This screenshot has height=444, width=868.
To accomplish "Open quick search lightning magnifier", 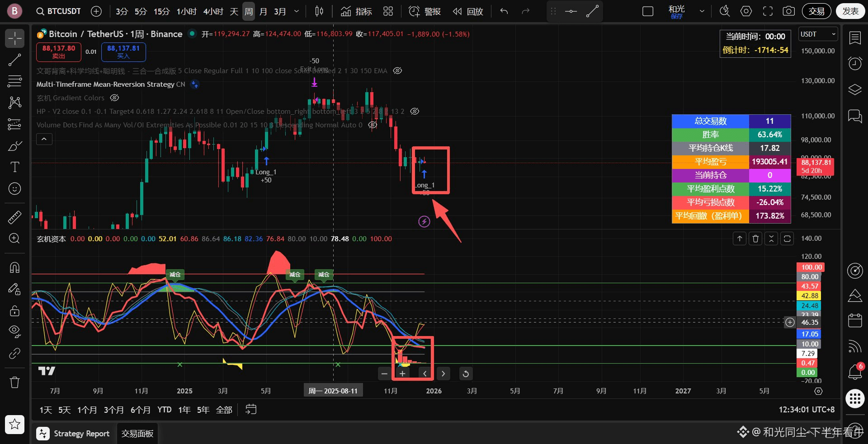I will pyautogui.click(x=725, y=11).
